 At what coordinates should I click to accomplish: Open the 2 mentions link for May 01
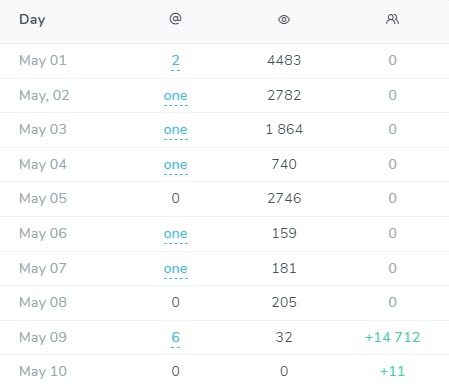pyautogui.click(x=175, y=61)
